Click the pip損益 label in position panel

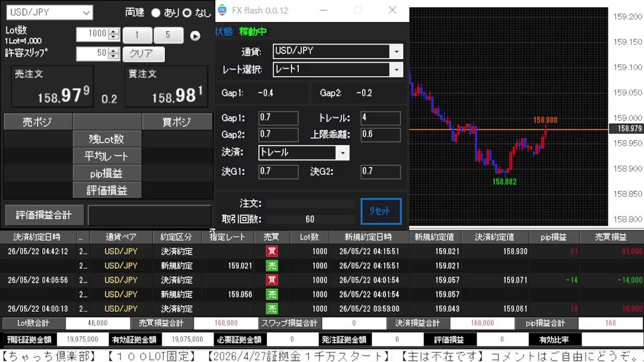(107, 173)
